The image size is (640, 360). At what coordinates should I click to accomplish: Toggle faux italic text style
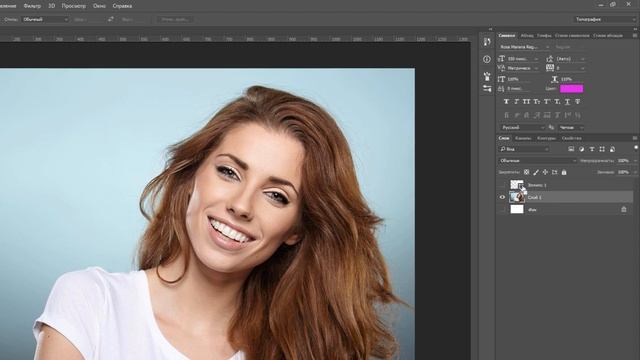pyautogui.click(x=516, y=101)
